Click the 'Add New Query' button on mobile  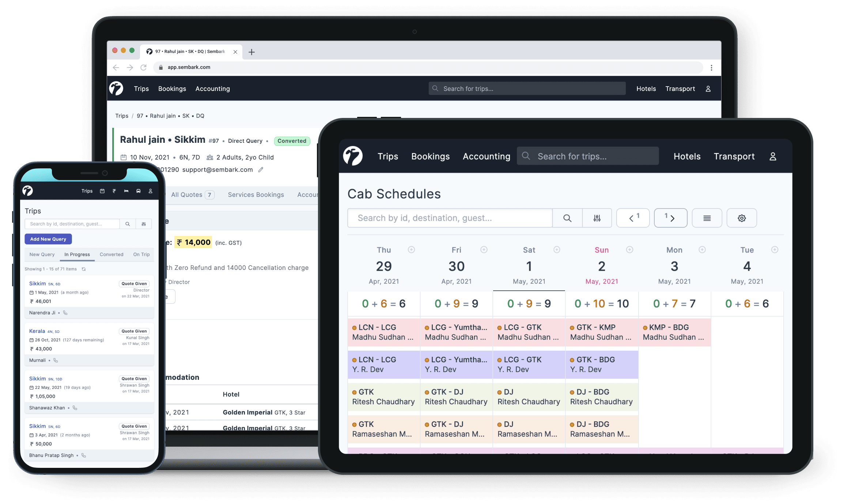click(49, 239)
